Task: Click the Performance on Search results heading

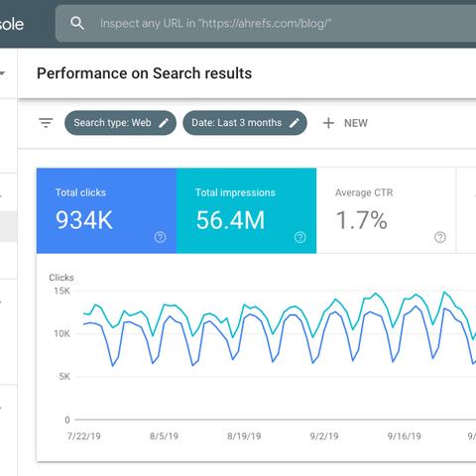Action: (x=144, y=73)
